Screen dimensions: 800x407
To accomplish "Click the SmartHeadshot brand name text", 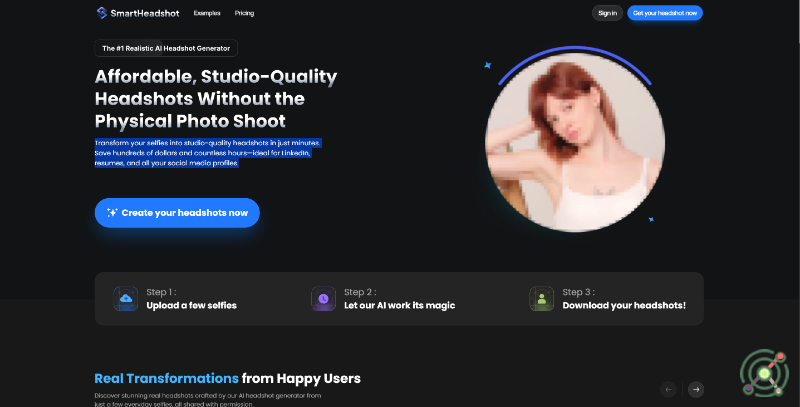I will pyautogui.click(x=145, y=13).
